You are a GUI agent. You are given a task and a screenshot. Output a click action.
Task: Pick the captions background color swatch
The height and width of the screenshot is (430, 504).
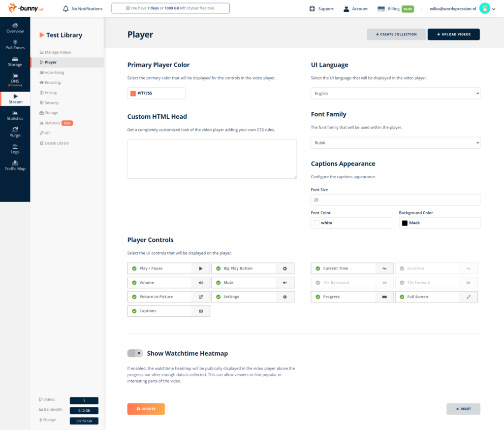pos(405,223)
